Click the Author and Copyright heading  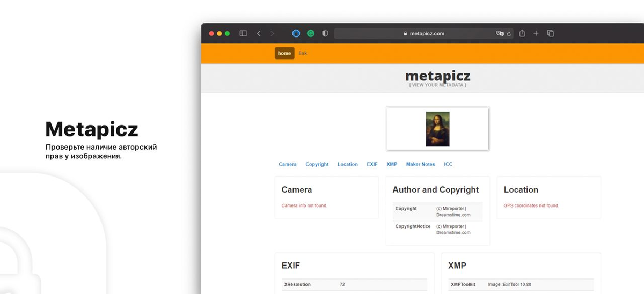coord(436,189)
